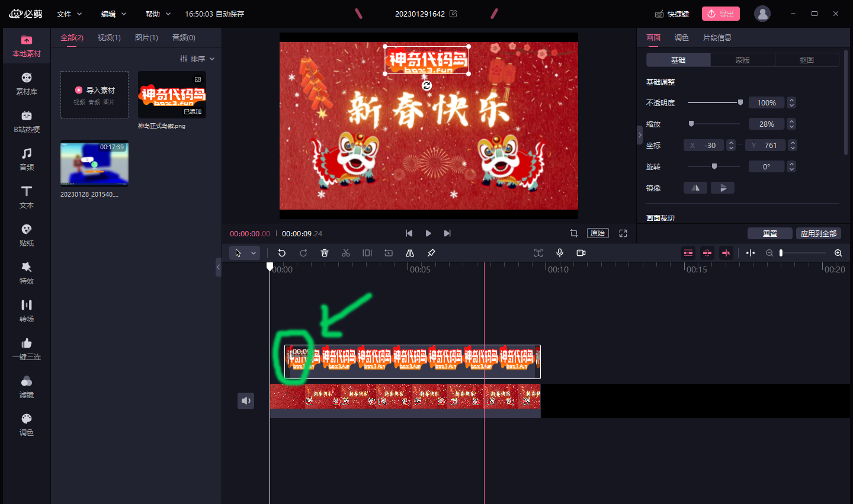
Task: Click the undo arrow in timeline toolbar
Action: [x=282, y=253]
